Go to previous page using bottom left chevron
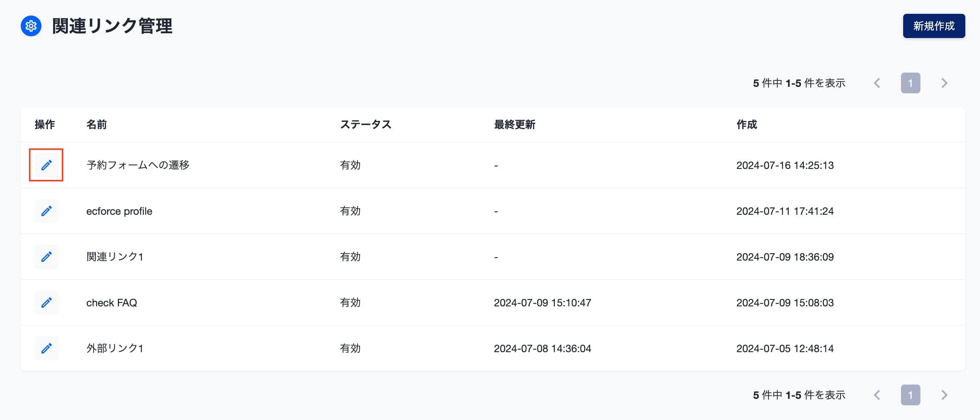The width and height of the screenshot is (980, 420). pos(877,395)
